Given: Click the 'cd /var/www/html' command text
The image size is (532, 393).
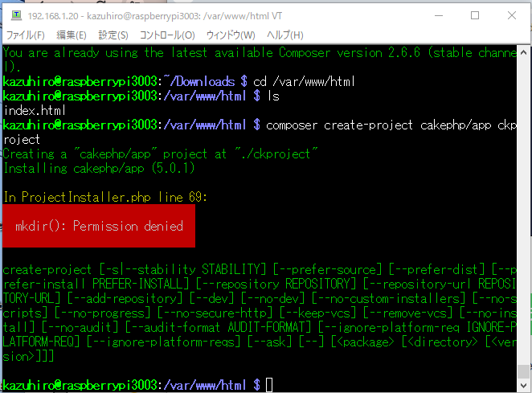Looking at the screenshot, I should [304, 81].
